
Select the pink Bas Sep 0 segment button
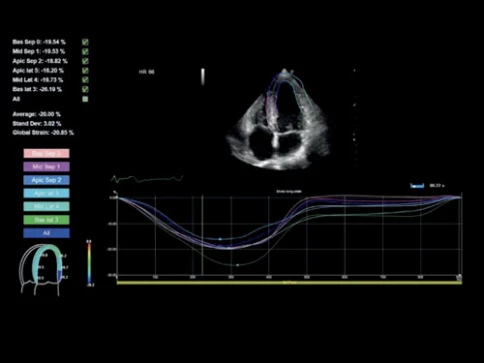[47, 153]
